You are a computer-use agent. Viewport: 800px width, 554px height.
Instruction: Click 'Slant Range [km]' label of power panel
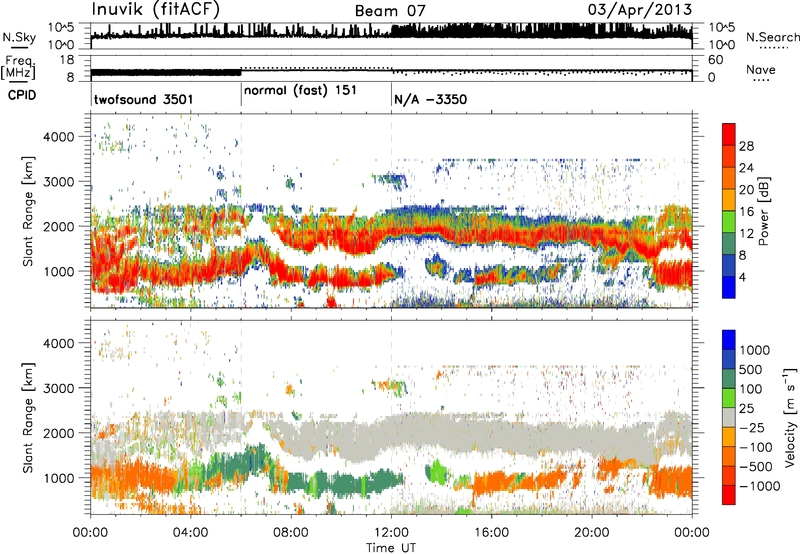coord(28,211)
